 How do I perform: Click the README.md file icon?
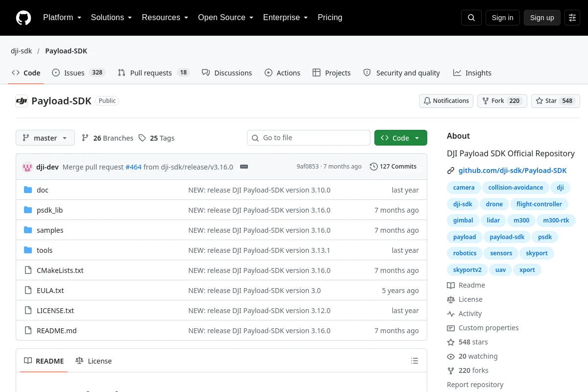[x=28, y=331]
